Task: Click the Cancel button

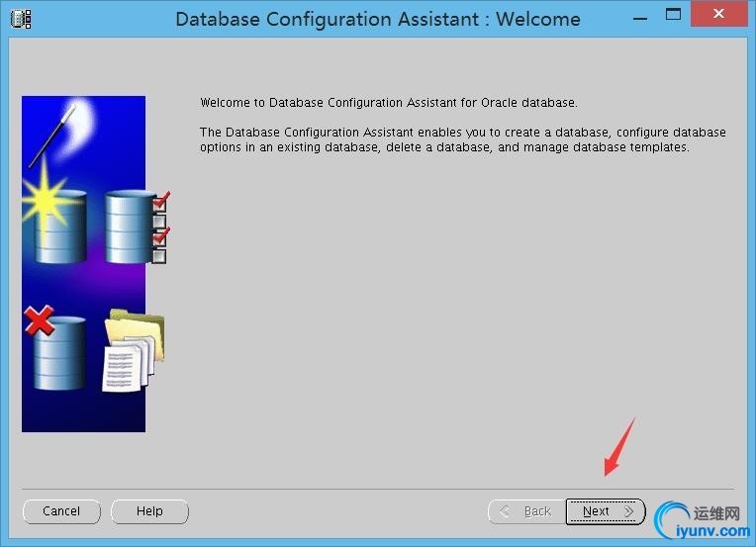Action: (61, 511)
